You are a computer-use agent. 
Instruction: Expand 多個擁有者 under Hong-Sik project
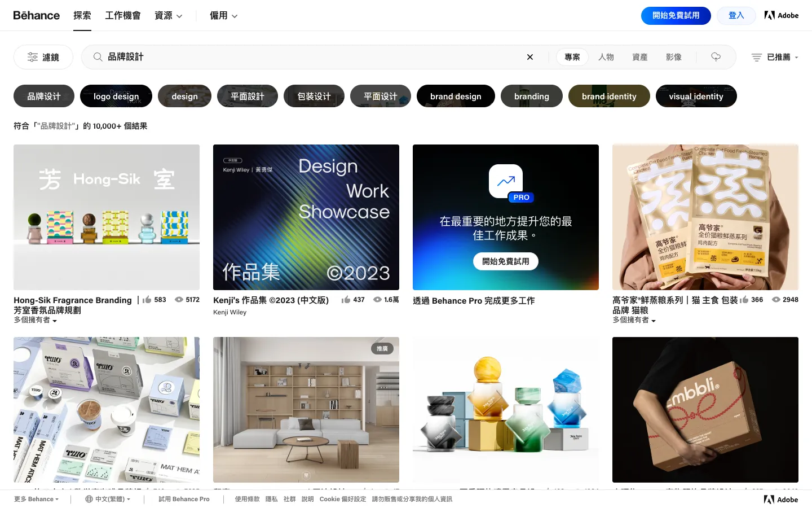click(36, 320)
